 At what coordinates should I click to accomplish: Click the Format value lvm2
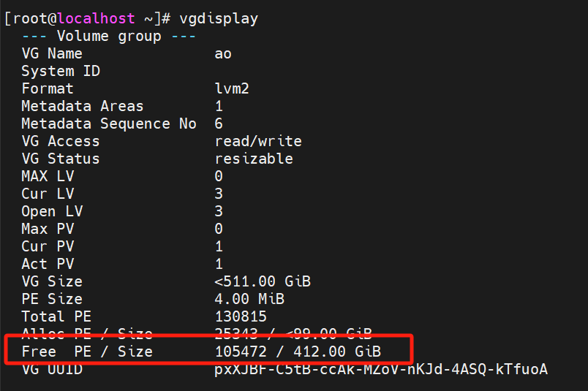[232, 88]
